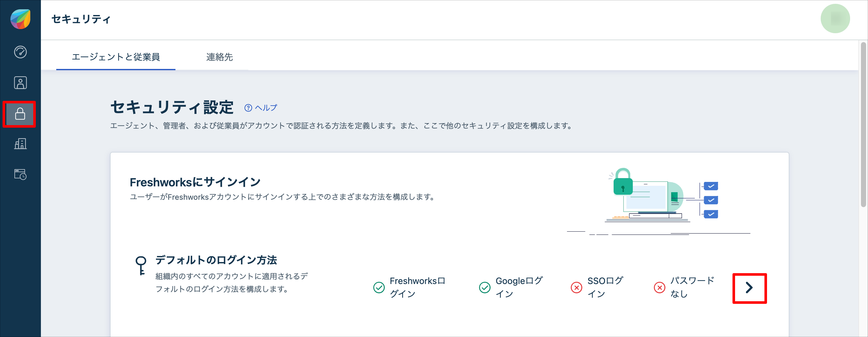Screen dimensions: 868x337
Task: Click the Googleログイン label
Action: 519,287
